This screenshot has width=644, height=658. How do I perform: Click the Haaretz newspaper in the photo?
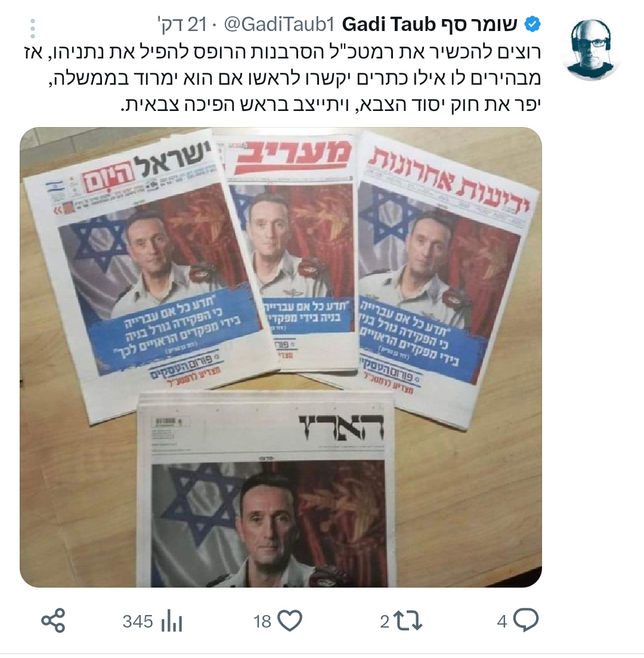[x=267, y=491]
